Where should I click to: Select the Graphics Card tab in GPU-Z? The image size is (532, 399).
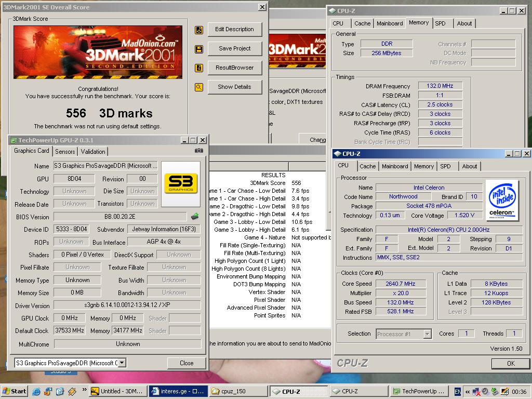tap(31, 151)
